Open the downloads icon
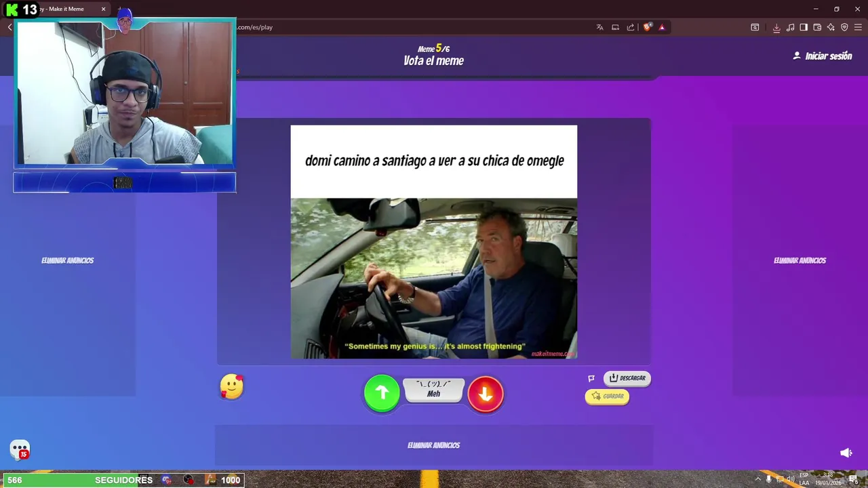868x488 pixels. (x=776, y=27)
